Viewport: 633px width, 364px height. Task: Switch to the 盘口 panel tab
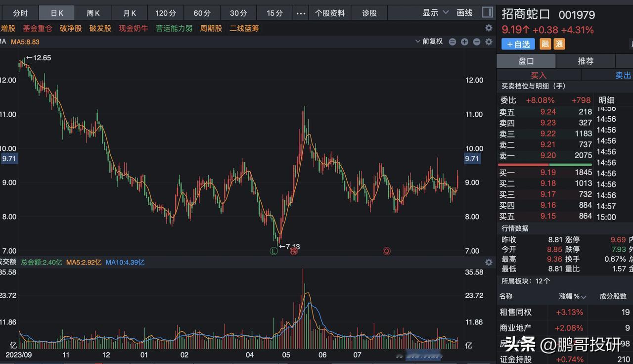[526, 61]
